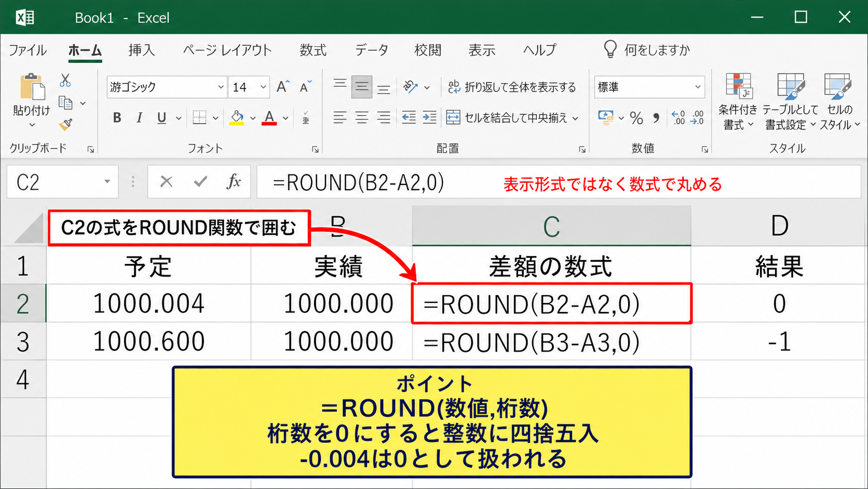This screenshot has height=489, width=868.
Task: Click the Increase Indent icon
Action: click(429, 117)
